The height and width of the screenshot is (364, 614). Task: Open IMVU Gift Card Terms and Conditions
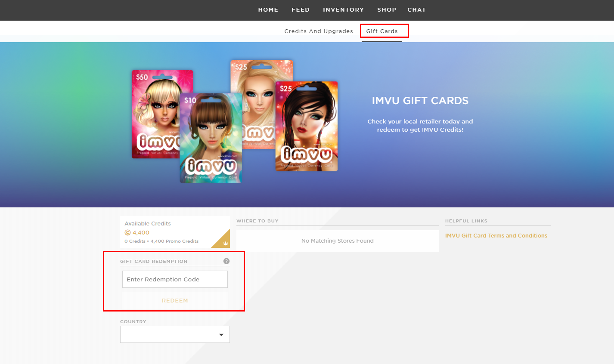[496, 235]
